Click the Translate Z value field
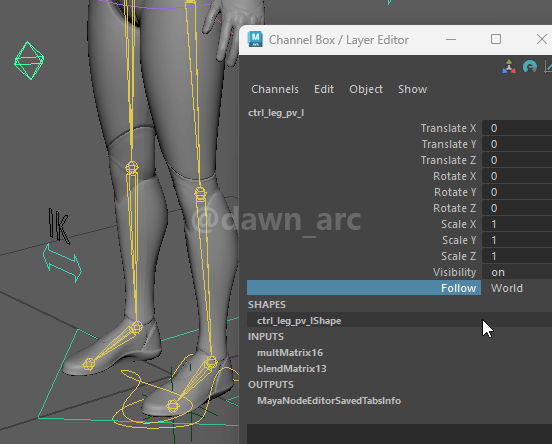Screen dimensions: 552x444 (x=516, y=160)
